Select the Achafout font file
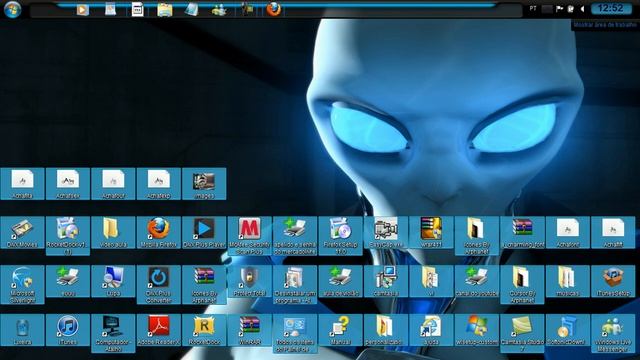 [x=113, y=184]
